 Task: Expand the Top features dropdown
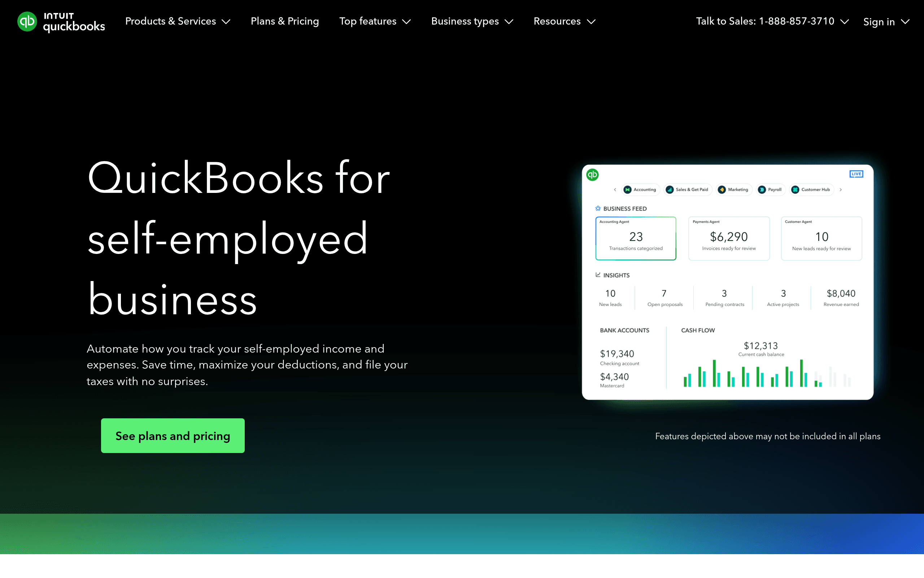click(375, 21)
